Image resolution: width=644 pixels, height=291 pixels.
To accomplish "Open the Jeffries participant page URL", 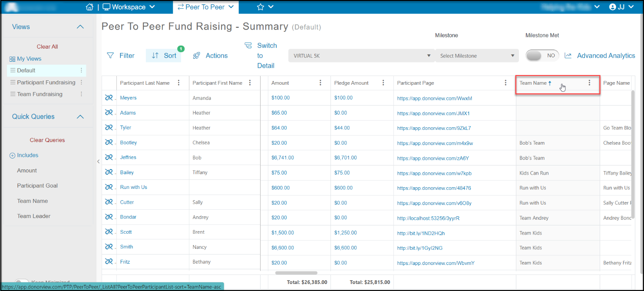I will (433, 158).
